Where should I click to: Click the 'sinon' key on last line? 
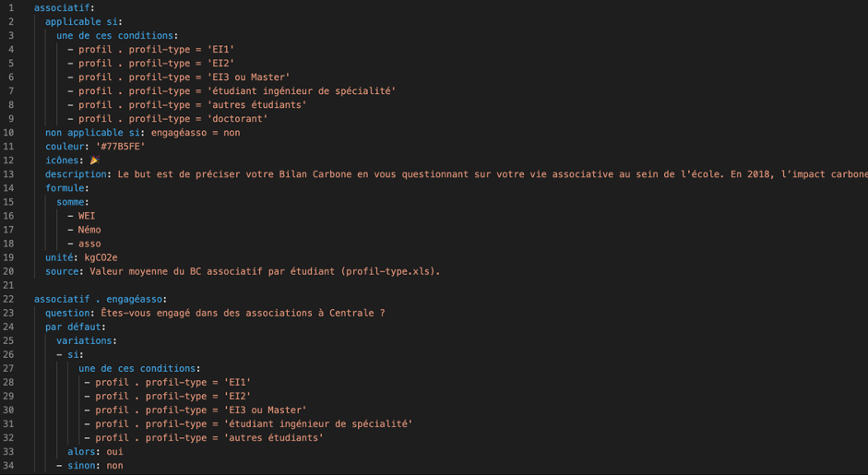pos(81,466)
